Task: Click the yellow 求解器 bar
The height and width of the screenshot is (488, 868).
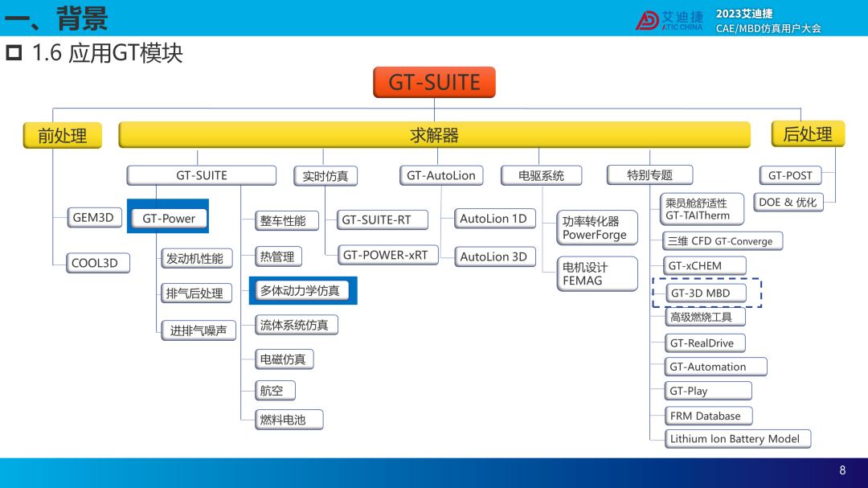Action: (435, 134)
